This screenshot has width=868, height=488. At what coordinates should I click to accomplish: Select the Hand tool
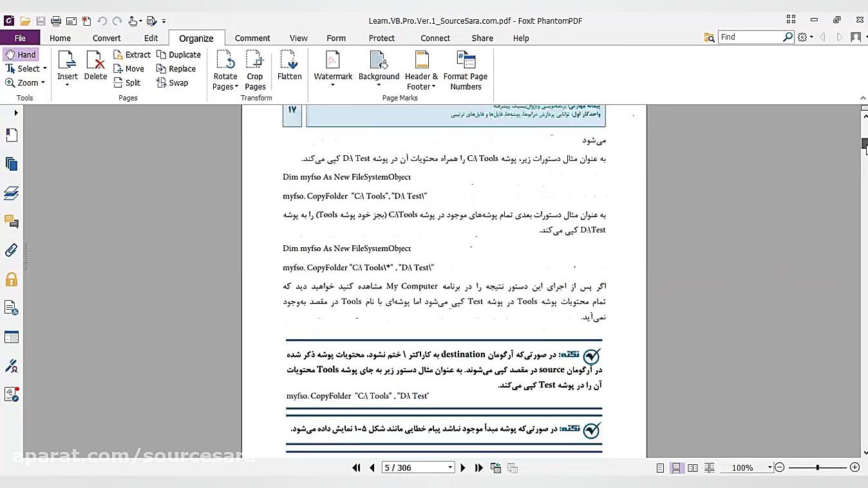(21, 55)
